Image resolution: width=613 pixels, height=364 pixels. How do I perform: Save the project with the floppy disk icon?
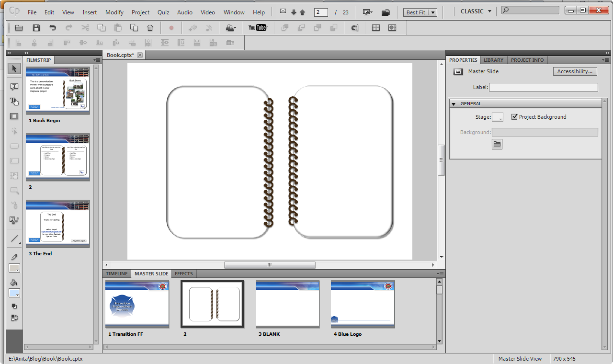point(36,28)
